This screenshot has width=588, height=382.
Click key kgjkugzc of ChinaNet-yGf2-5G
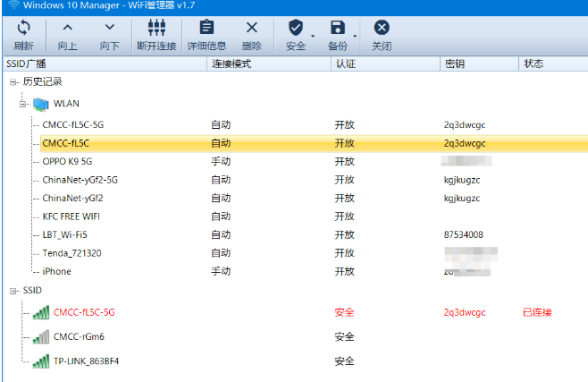pyautogui.click(x=462, y=181)
